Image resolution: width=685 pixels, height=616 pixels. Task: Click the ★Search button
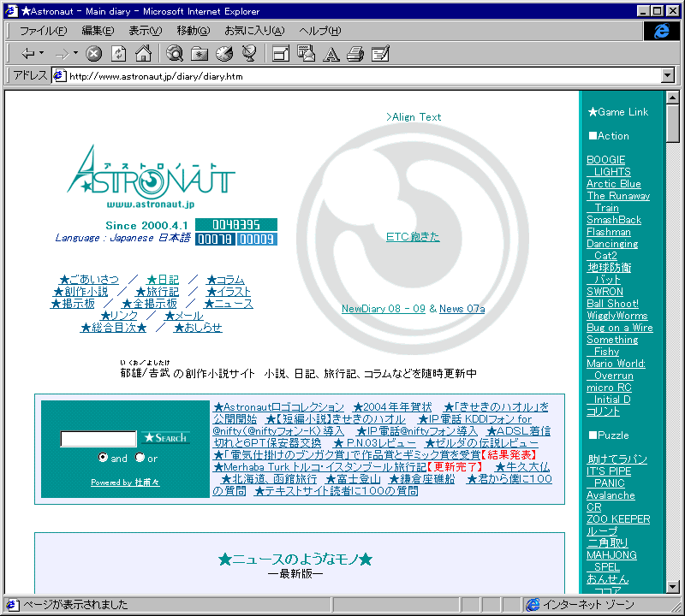165,437
